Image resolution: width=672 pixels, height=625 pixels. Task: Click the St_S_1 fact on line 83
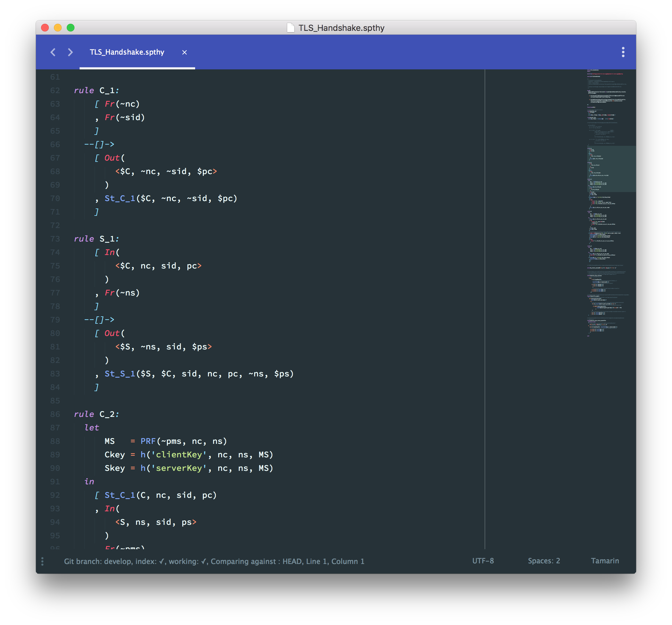pos(199,374)
